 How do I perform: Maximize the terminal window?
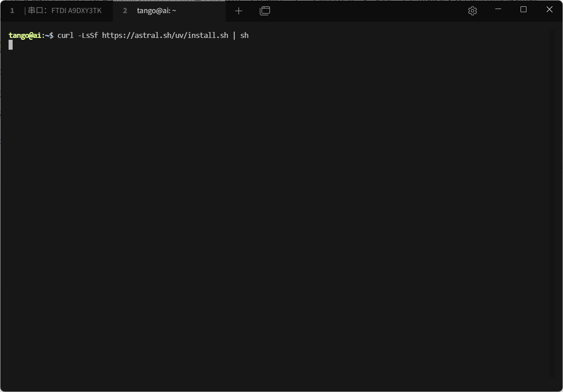[524, 9]
